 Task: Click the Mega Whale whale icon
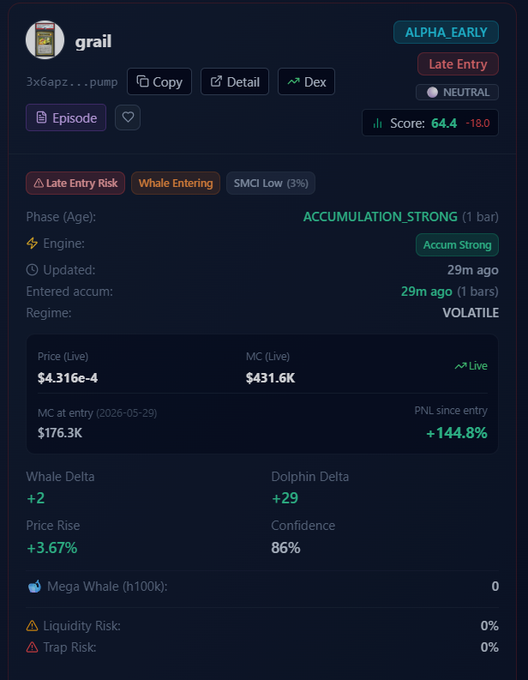coord(34,586)
